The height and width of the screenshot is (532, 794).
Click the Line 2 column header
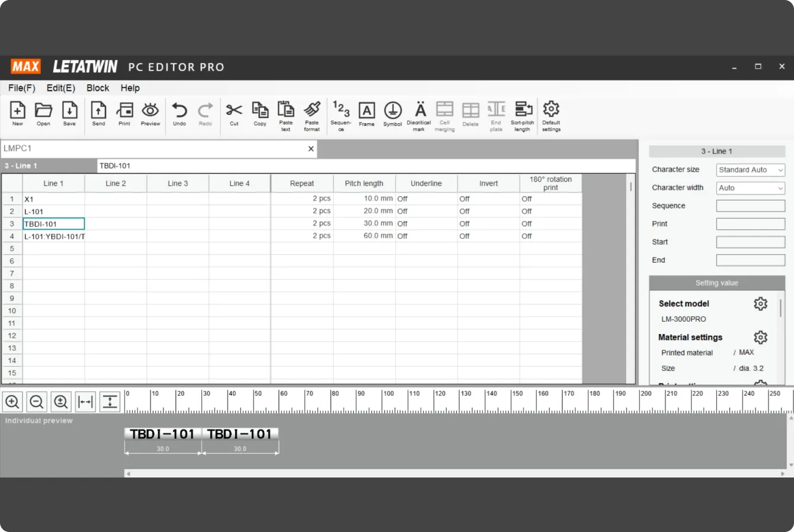pyautogui.click(x=116, y=184)
